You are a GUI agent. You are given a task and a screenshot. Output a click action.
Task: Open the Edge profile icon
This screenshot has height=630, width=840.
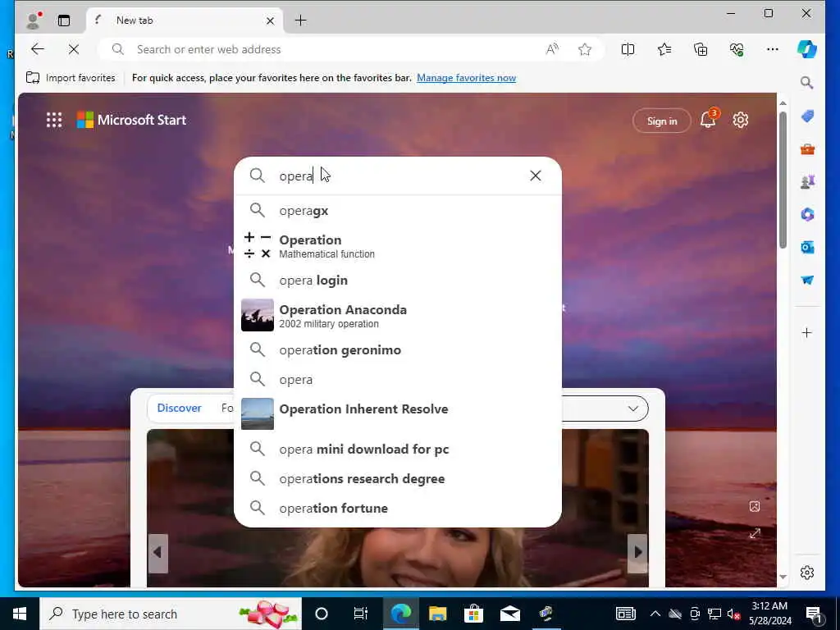34,21
